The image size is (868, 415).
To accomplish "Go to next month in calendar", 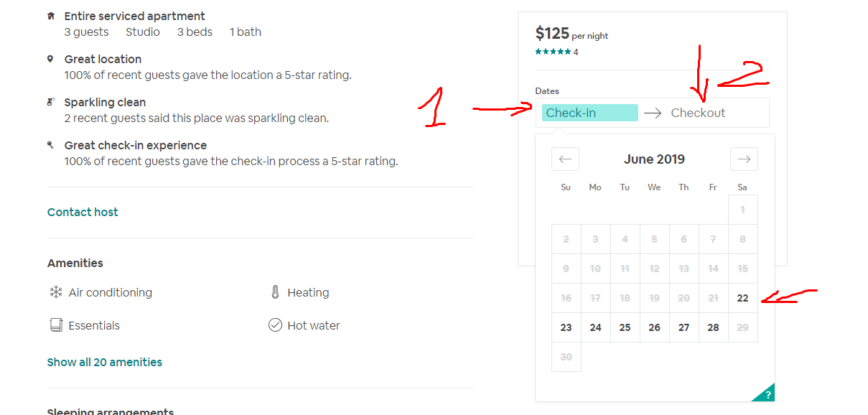I will pyautogui.click(x=744, y=159).
